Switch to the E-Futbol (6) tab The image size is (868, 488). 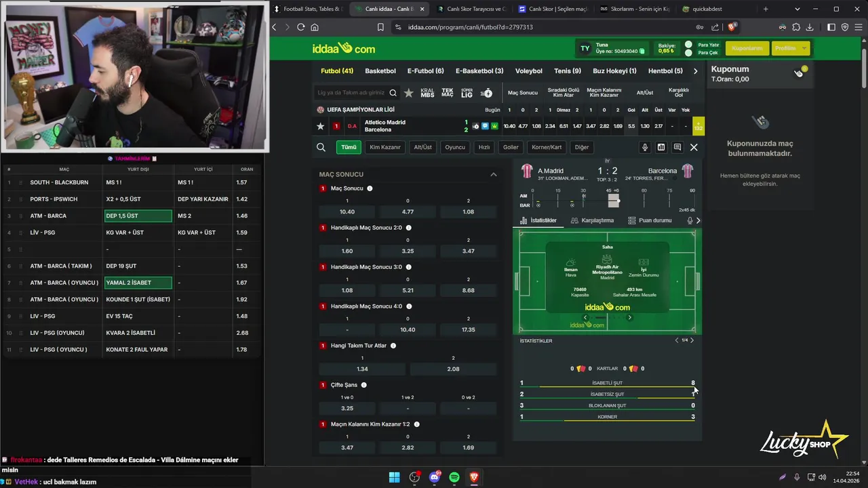point(425,70)
